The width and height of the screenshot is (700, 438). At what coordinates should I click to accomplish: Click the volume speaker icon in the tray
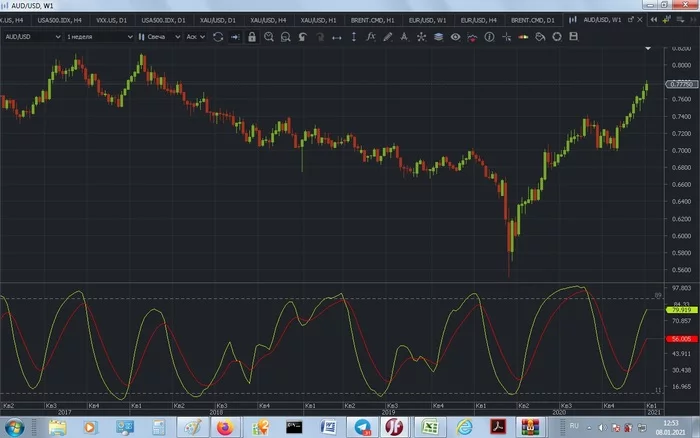coord(602,428)
